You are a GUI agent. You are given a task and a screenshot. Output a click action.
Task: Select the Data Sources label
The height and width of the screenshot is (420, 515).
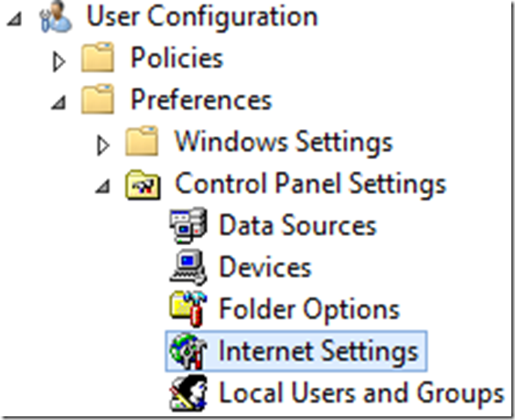(297, 225)
